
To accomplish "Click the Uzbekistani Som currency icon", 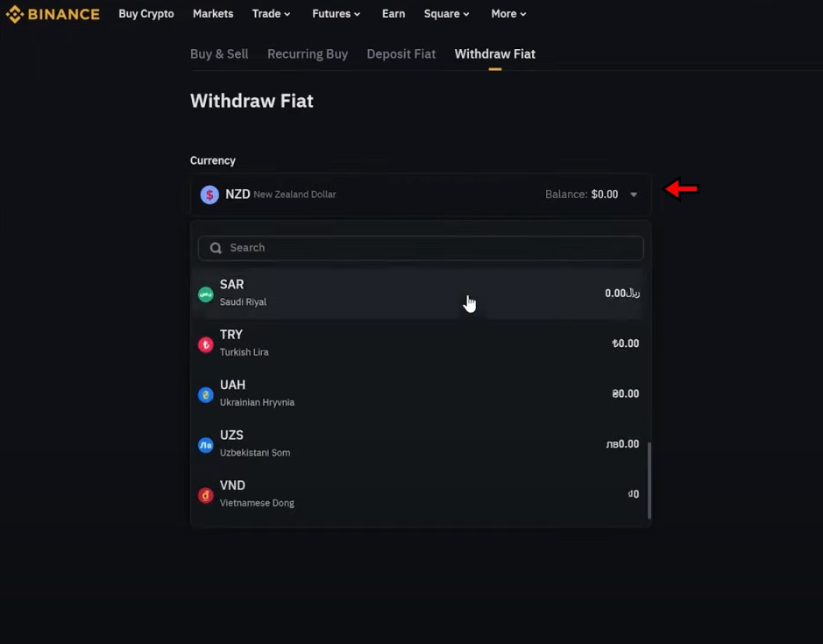I will (205, 445).
